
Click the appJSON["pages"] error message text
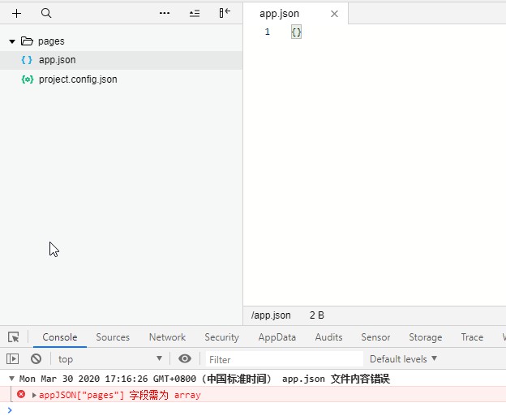(x=120, y=395)
